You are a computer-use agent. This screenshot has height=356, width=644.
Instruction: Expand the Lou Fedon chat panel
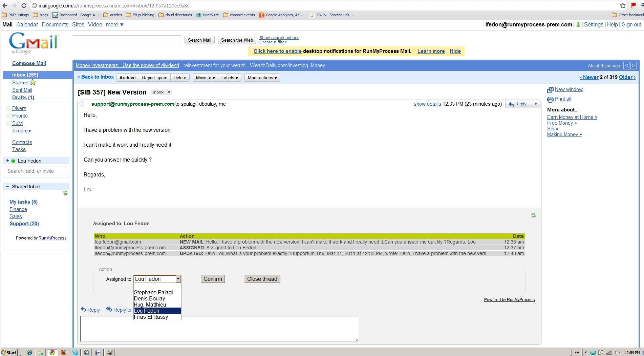click(7, 161)
